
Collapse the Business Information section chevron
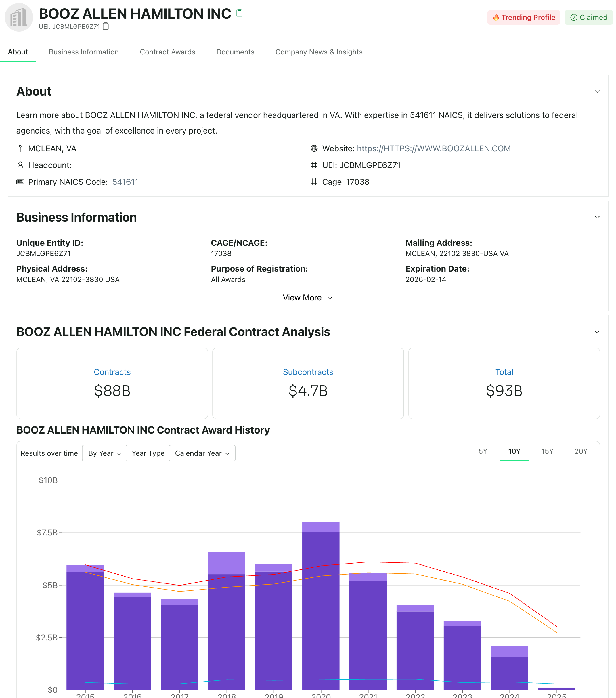(x=597, y=217)
